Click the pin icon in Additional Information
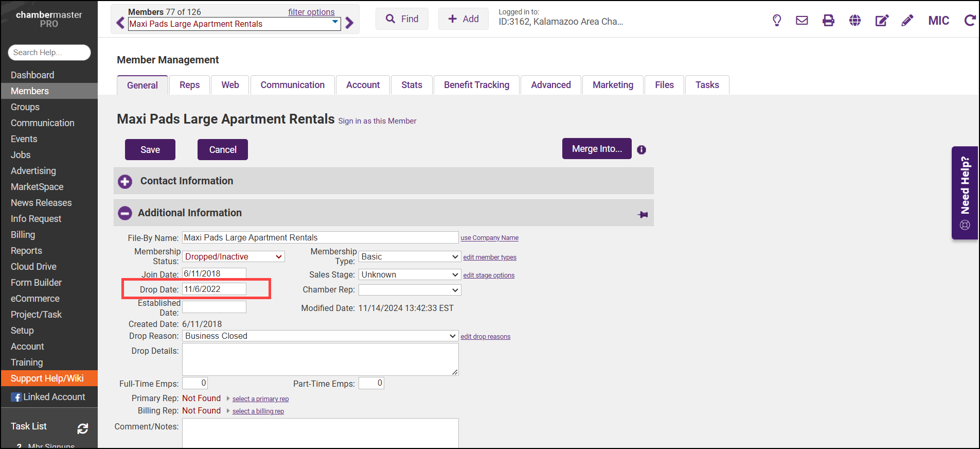Image resolution: width=980 pixels, height=449 pixels. [643, 215]
